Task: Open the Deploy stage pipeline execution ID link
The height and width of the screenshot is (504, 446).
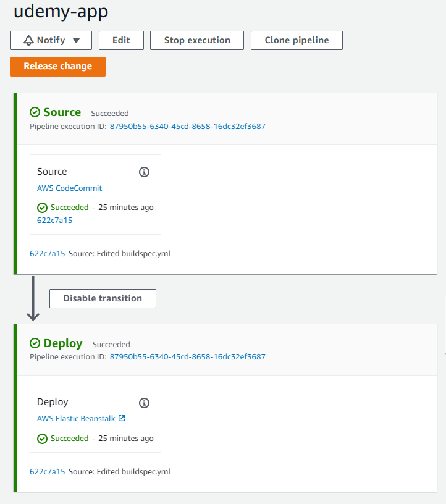Action: [x=187, y=357]
